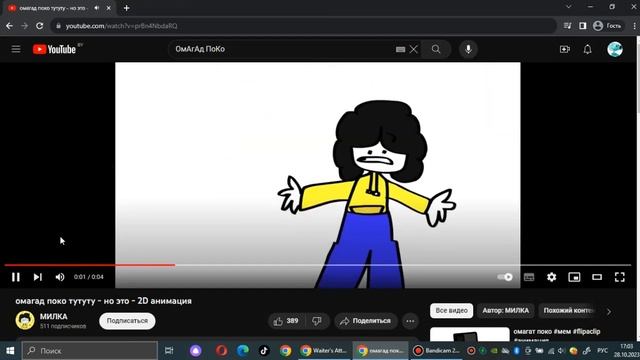Open the media control icon in Chrome toolbar
Viewport: 640px width, 360px height.
tap(567, 26)
